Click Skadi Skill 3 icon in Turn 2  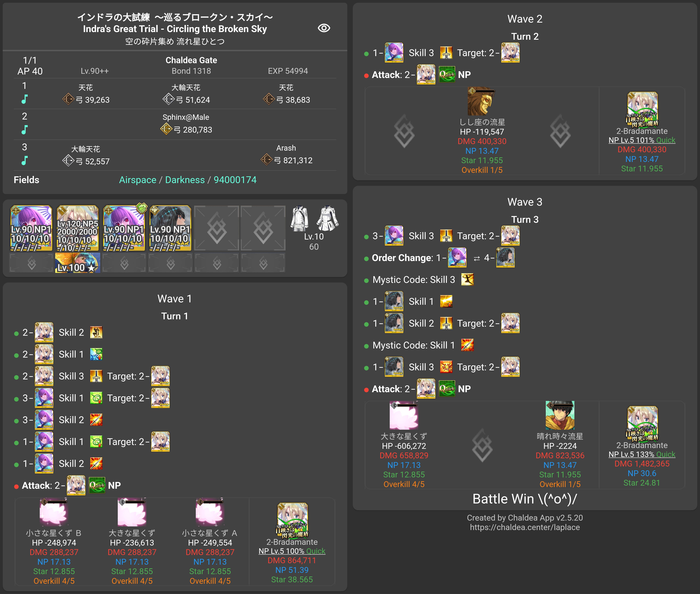pos(446,53)
